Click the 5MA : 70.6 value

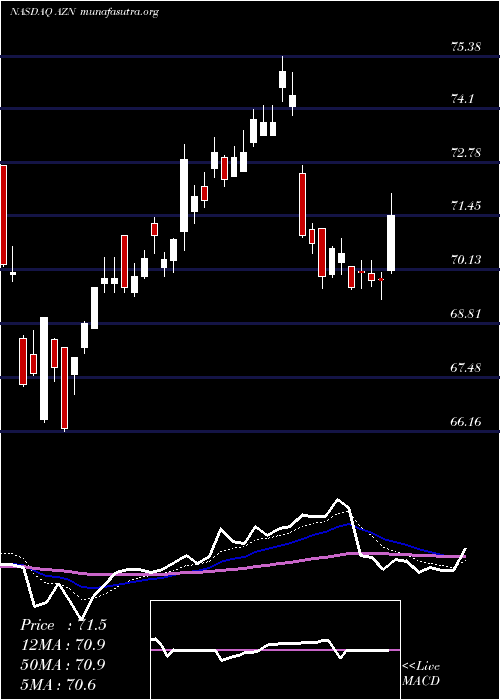coord(58,684)
